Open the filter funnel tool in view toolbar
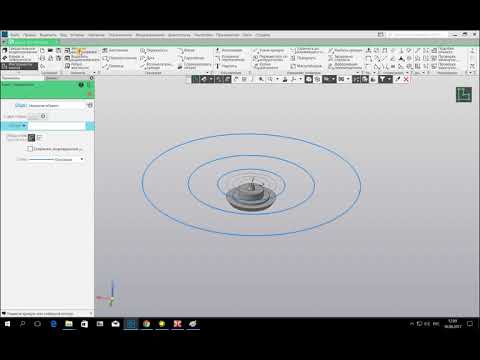The width and height of the screenshot is (480, 360). coord(382,79)
